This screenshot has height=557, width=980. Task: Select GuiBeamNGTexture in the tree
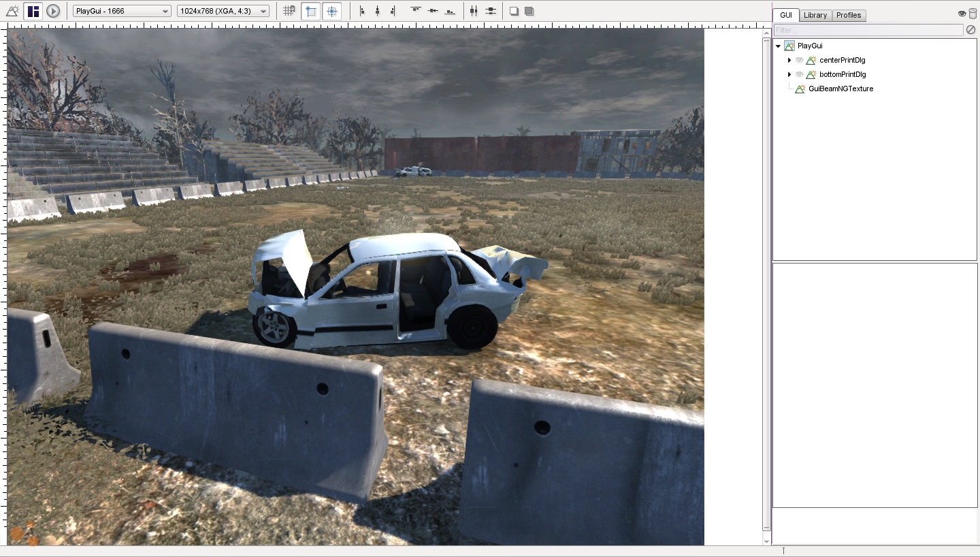click(840, 89)
